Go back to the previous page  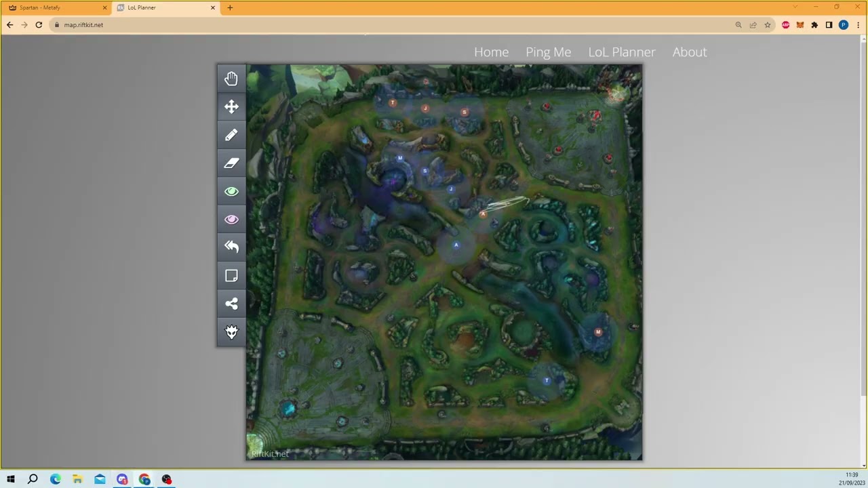click(x=9, y=25)
